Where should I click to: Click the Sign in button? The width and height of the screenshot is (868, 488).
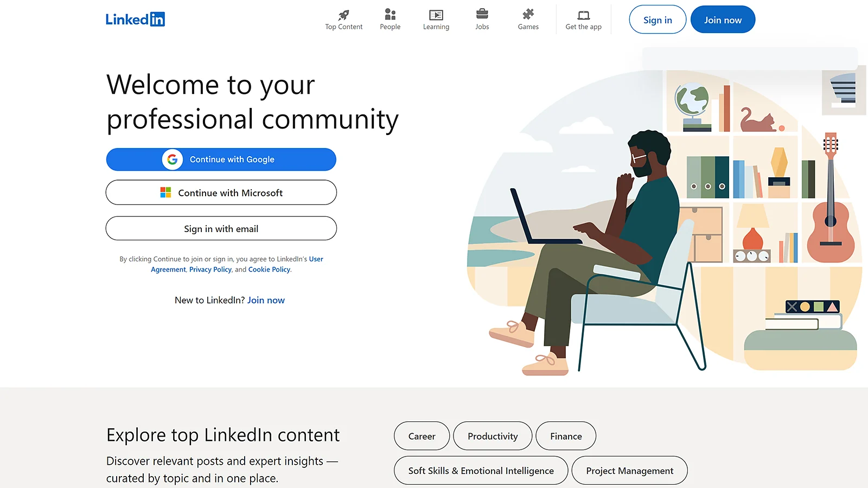click(658, 20)
